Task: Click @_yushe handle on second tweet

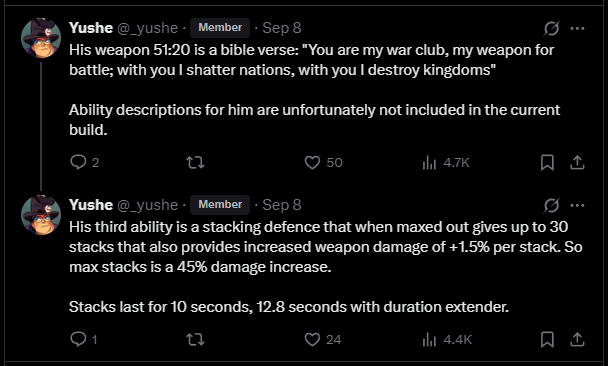Action: pyautogui.click(x=147, y=205)
